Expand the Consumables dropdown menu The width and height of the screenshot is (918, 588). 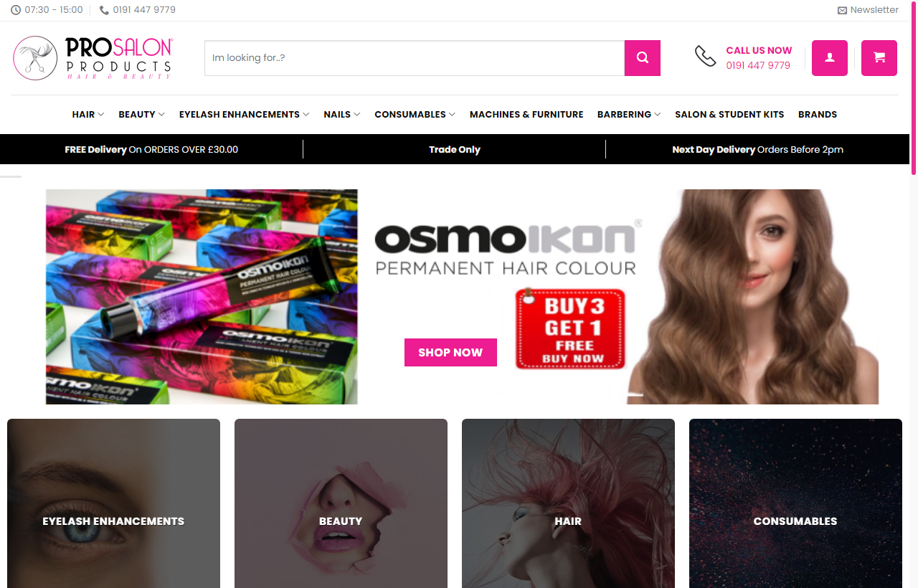click(415, 114)
